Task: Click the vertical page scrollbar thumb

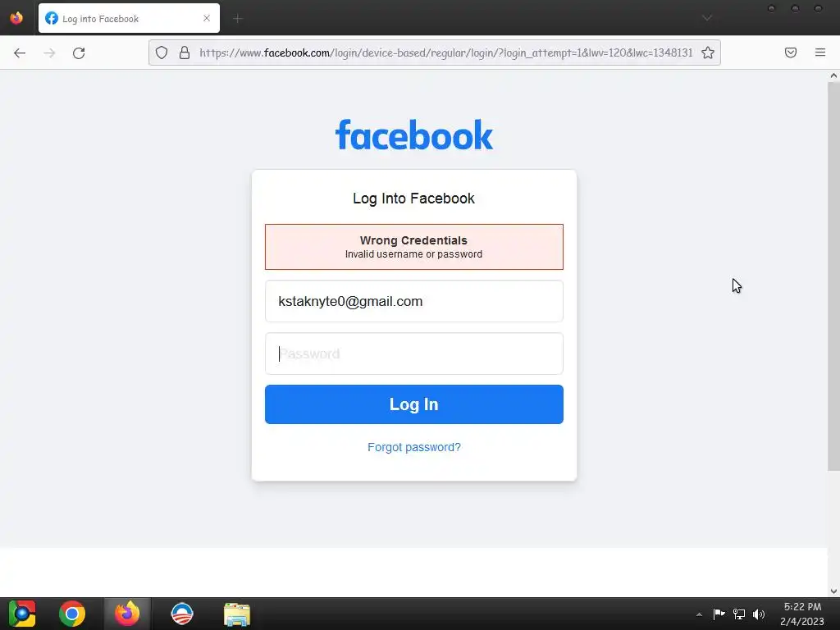Action: pos(833,276)
